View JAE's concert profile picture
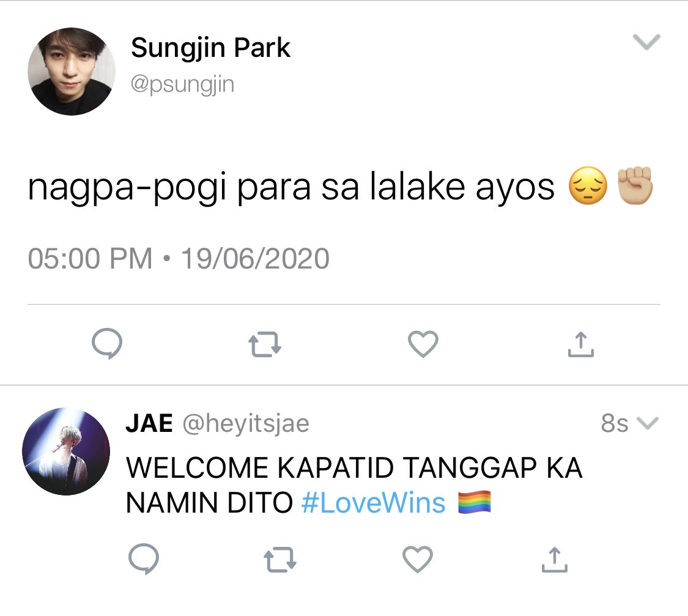This screenshot has width=688, height=616. coord(66,451)
